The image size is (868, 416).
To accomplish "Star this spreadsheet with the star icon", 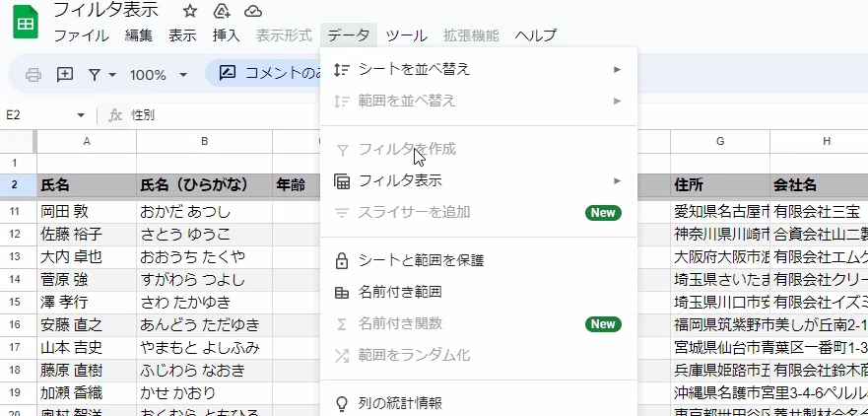I will pyautogui.click(x=190, y=11).
